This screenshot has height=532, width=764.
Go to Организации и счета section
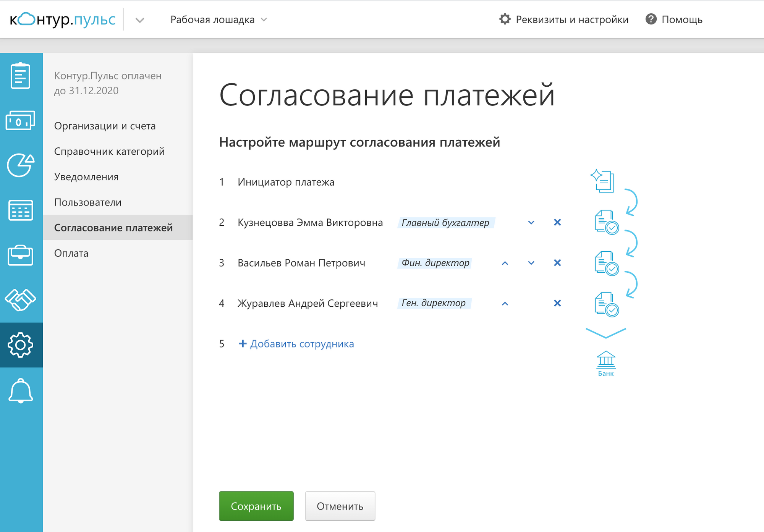(x=105, y=126)
